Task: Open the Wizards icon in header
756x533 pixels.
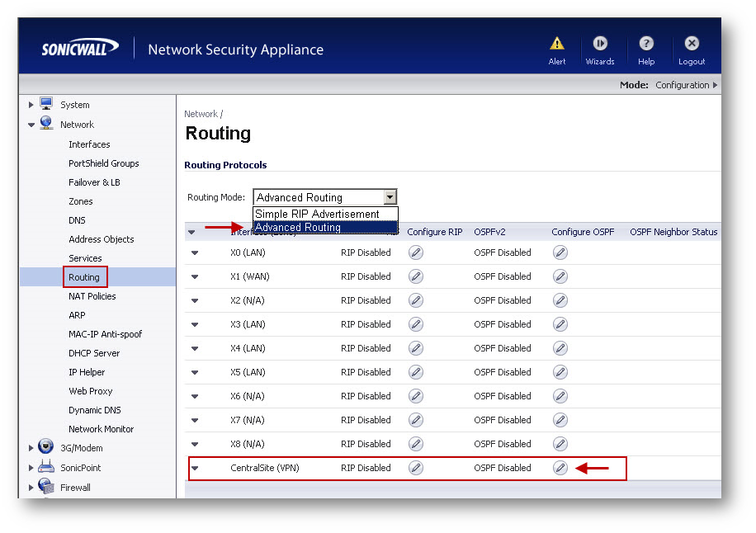Action: point(600,44)
